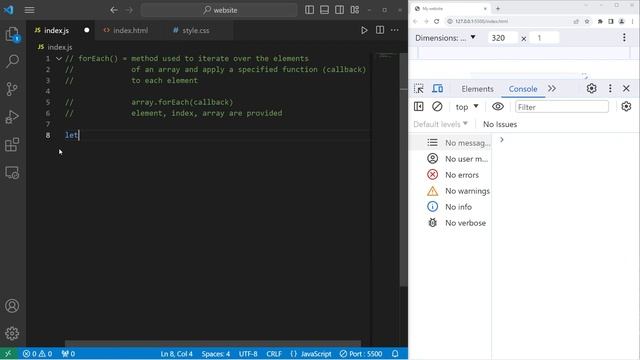Open the remote window indicator in status bar
The image size is (640, 360).
9,353
